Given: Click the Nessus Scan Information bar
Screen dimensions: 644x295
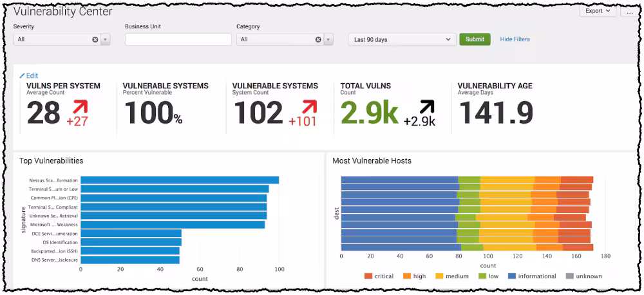Looking at the screenshot, I should (x=180, y=180).
